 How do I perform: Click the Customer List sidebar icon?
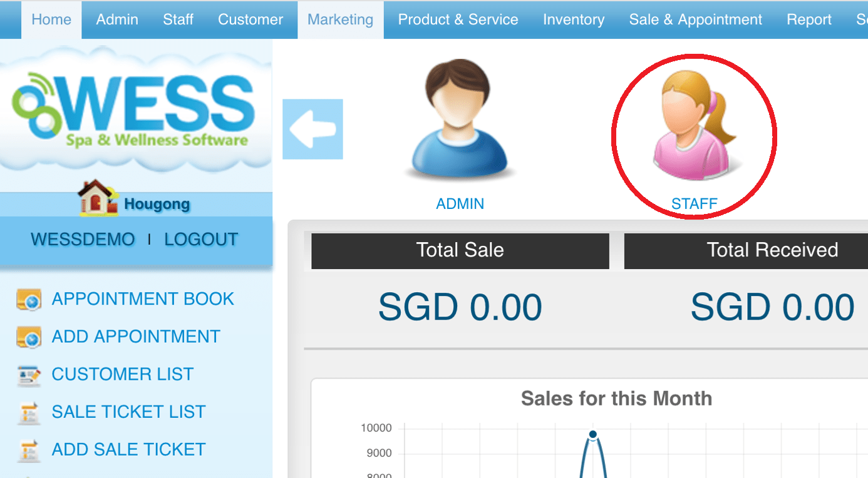tap(29, 375)
